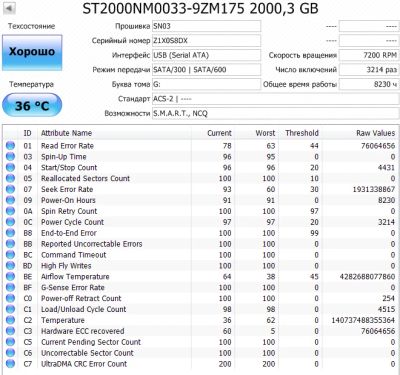This screenshot has width=400, height=375.
Task: Click the Current Pending Sector Count name
Action: click(91, 342)
